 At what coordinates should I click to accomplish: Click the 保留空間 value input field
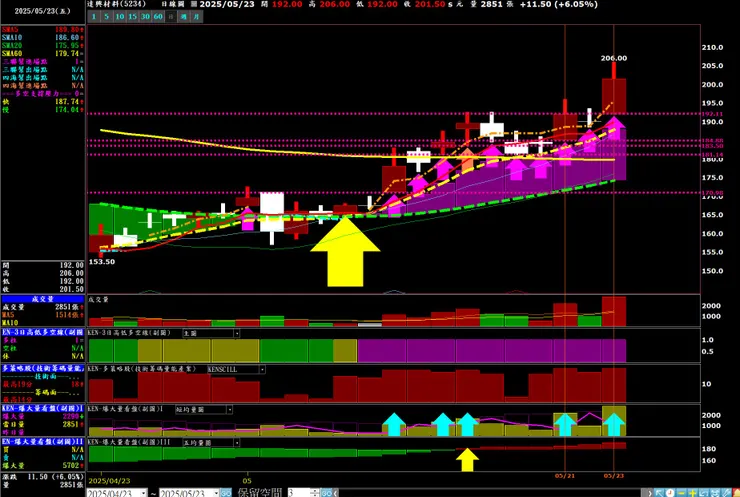point(299,493)
